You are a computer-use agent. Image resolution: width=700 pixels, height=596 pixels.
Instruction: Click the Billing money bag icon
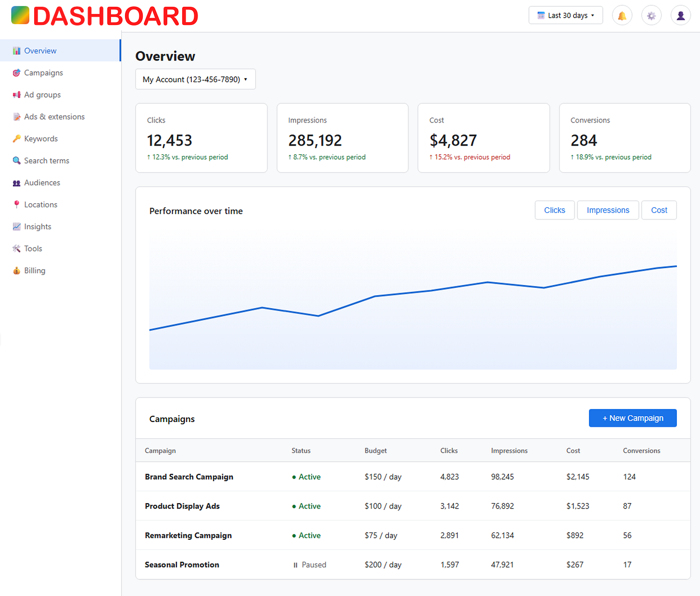17,271
